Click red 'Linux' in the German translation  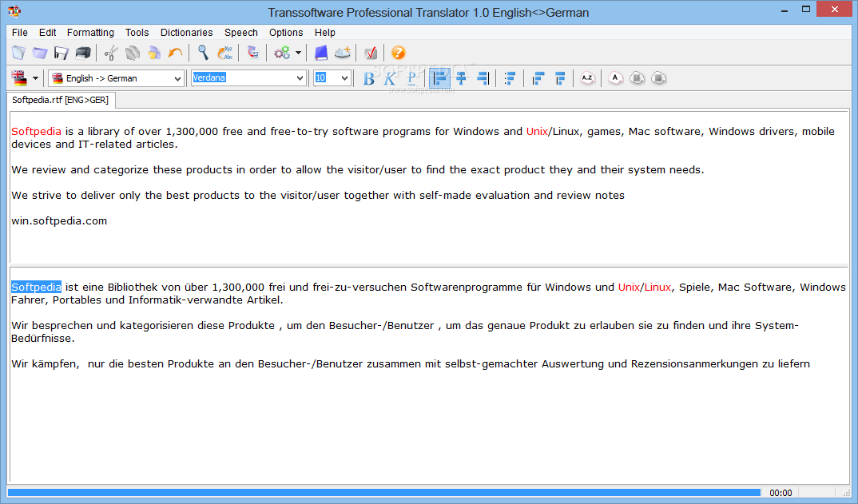657,288
